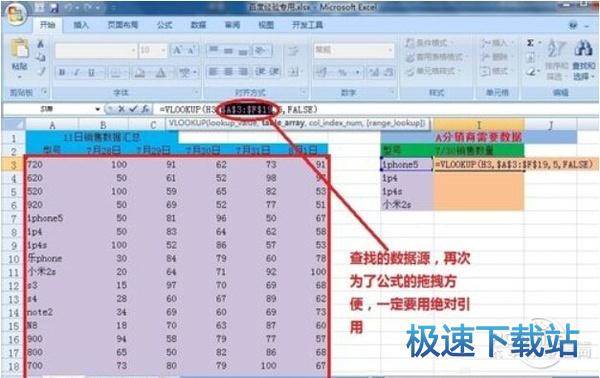The image size is (600, 378).
Task: Apply Italic formatting
Action: [x=77, y=72]
